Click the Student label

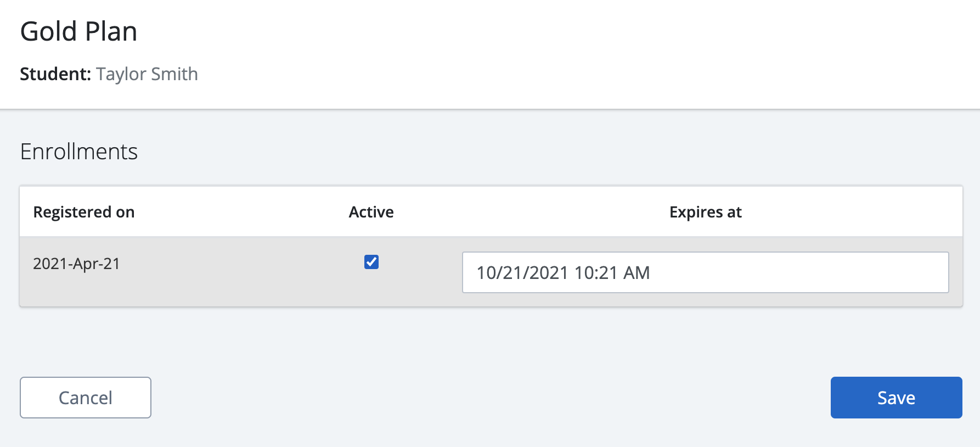pos(55,74)
